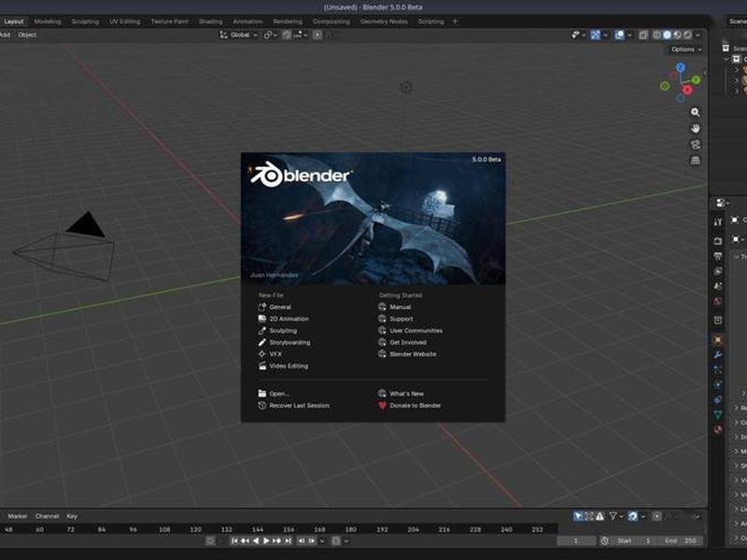Open the viewport Options dropdown
This screenshot has height=560, width=747.
tap(686, 49)
